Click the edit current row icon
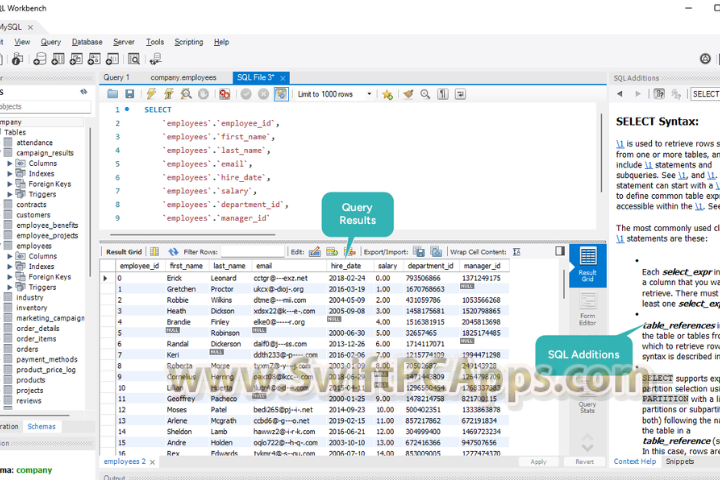 coord(315,252)
